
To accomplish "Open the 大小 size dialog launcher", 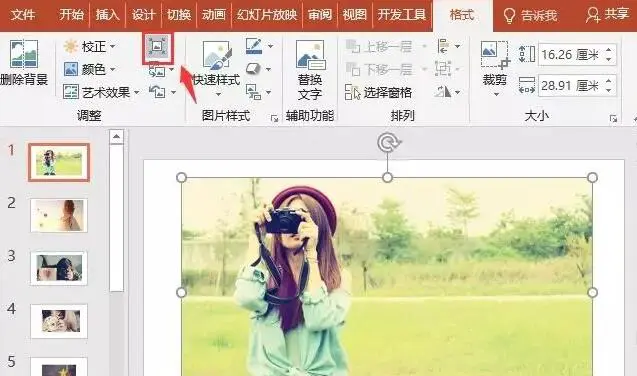I will click(613, 119).
